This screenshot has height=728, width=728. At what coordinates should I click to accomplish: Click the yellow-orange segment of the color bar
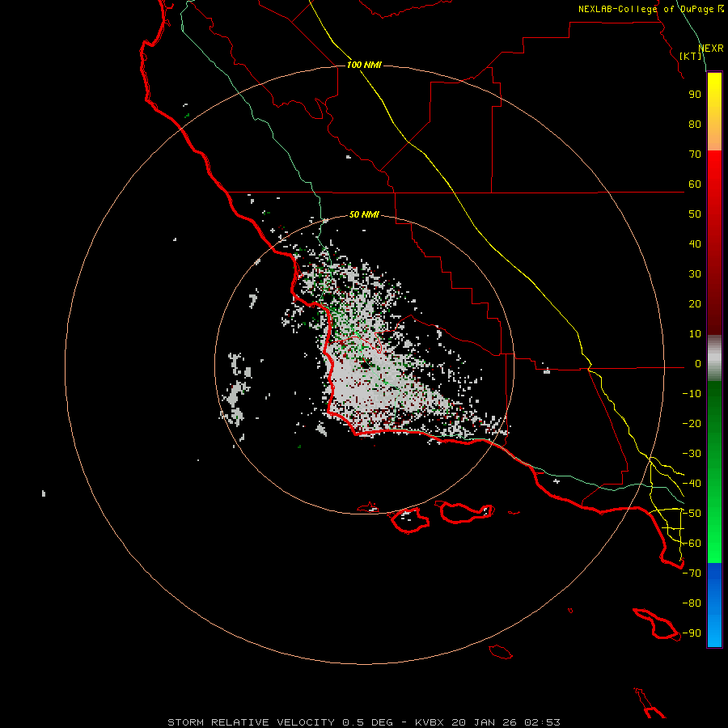[x=714, y=112]
